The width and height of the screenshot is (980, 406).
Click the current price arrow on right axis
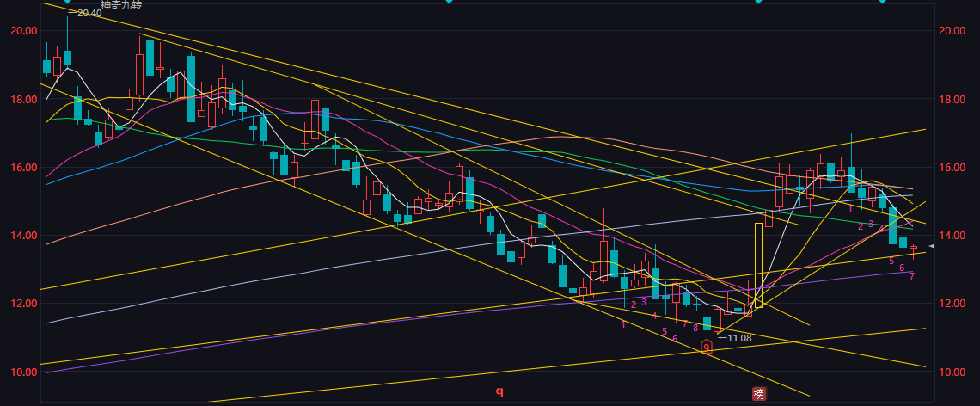pos(931,247)
